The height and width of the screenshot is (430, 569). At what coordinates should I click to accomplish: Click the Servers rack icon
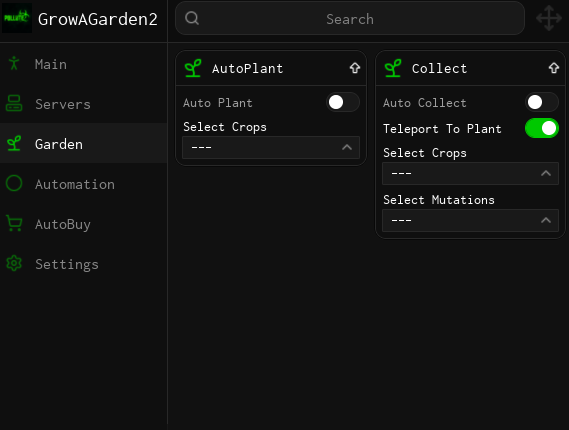[x=14, y=104]
